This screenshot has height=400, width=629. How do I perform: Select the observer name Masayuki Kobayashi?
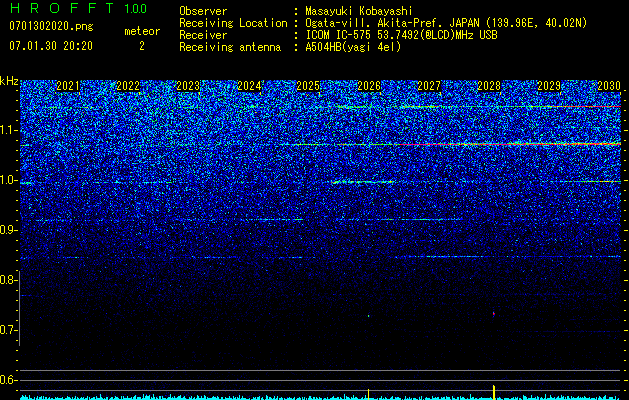[359, 11]
